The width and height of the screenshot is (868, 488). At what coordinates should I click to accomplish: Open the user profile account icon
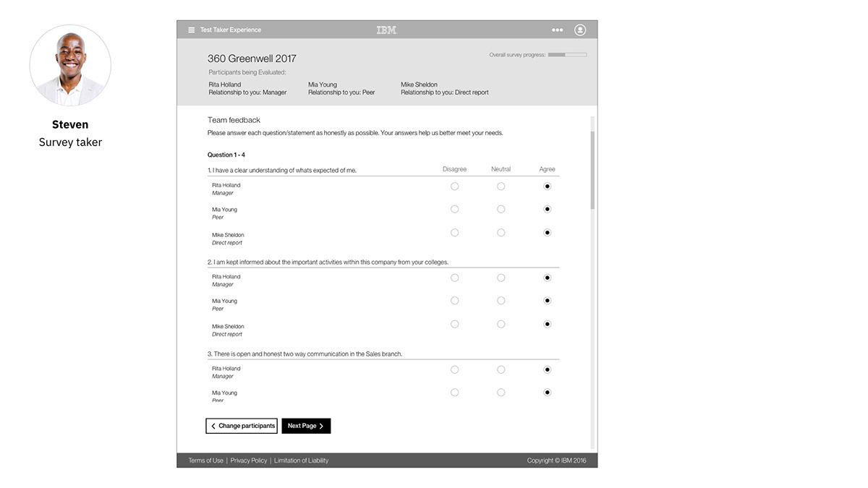pyautogui.click(x=580, y=30)
